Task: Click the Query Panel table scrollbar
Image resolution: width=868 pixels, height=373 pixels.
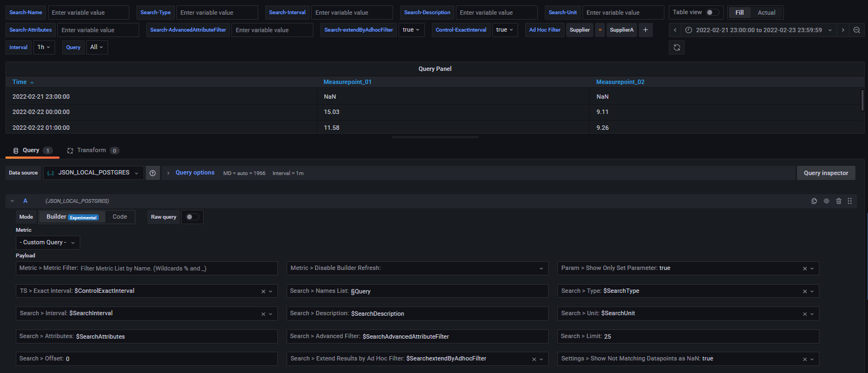Action: pyautogui.click(x=862, y=101)
